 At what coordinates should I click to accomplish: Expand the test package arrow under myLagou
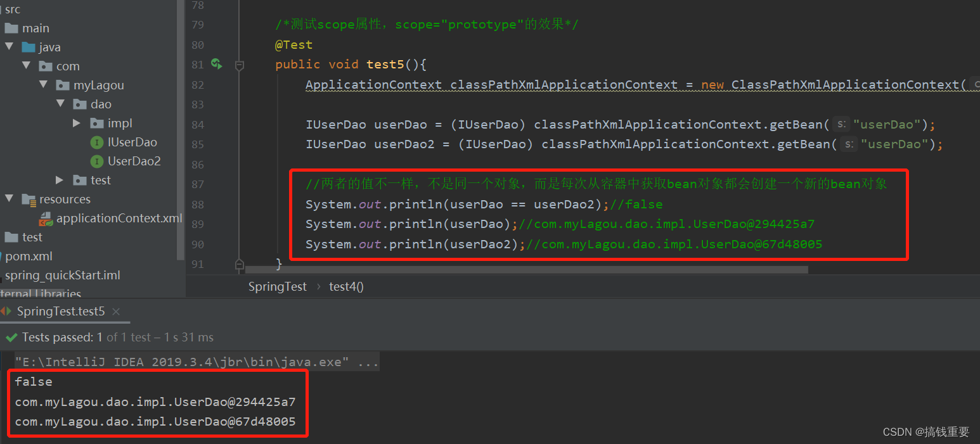point(60,180)
